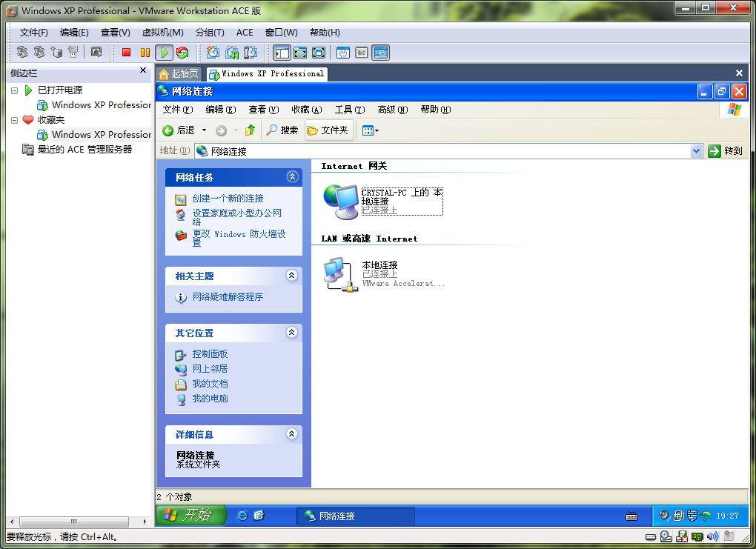The image size is (756, 549).
Task: Collapse the 详细信息 panel chevron
Action: pos(292,434)
